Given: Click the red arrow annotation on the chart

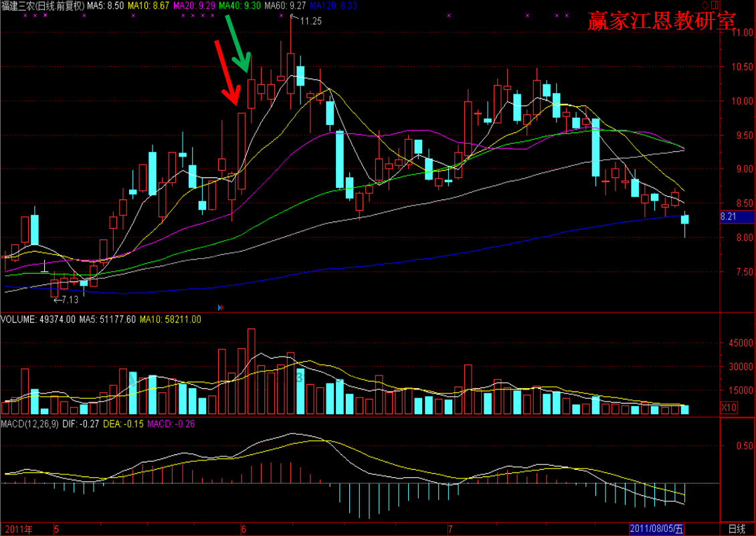Looking at the screenshot, I should 226,72.
